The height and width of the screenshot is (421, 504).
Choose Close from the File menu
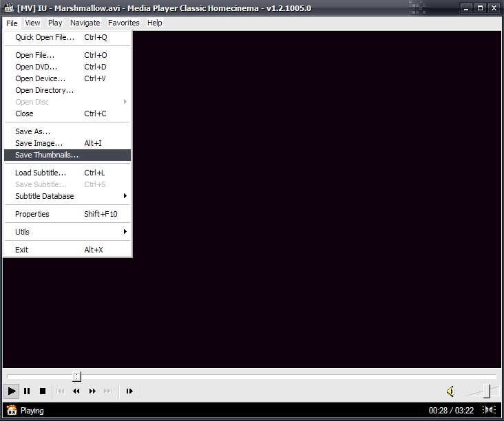click(x=67, y=114)
